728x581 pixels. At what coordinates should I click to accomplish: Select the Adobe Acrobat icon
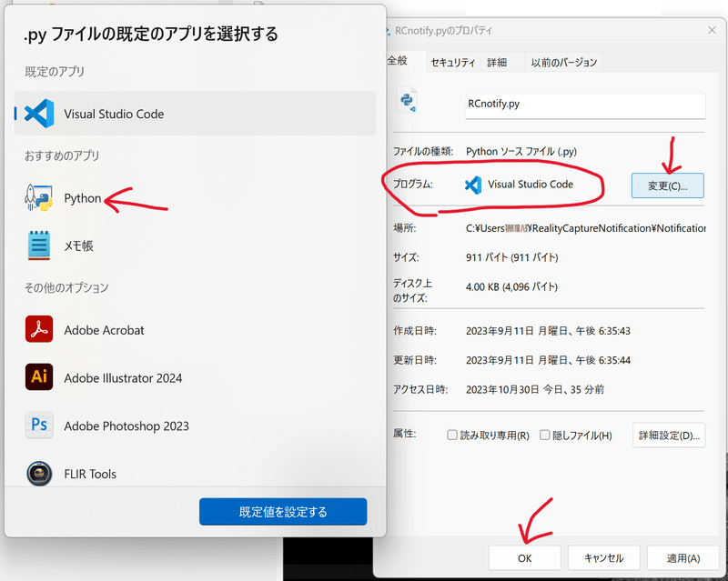tap(39, 329)
